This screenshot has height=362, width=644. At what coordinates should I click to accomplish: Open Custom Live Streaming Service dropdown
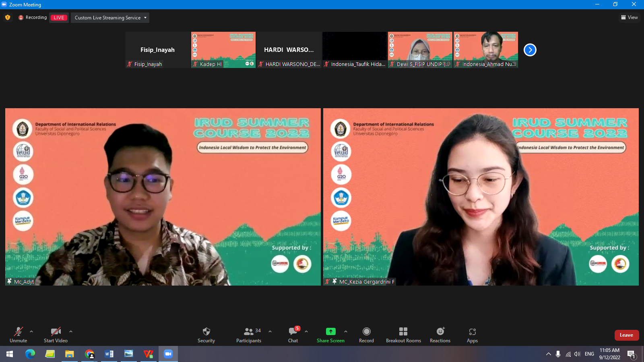pos(110,18)
